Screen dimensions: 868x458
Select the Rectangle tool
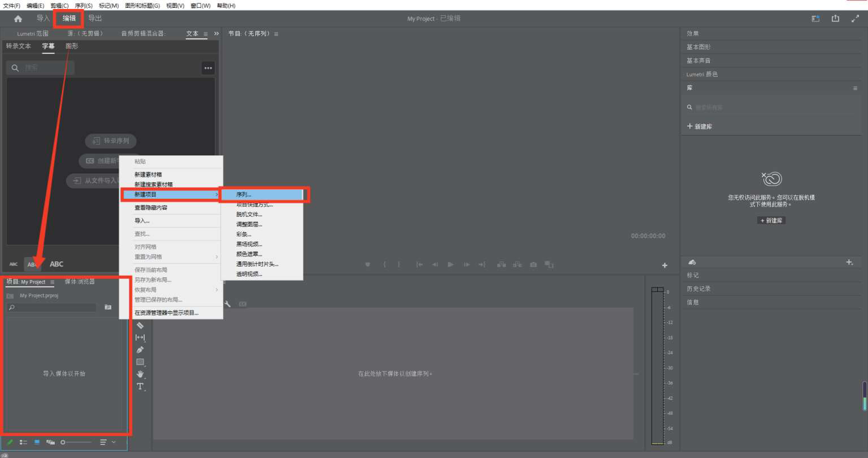[140, 362]
